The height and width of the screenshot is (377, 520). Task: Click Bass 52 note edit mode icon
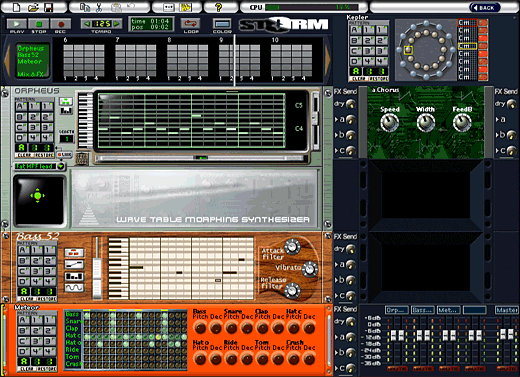coord(74,253)
